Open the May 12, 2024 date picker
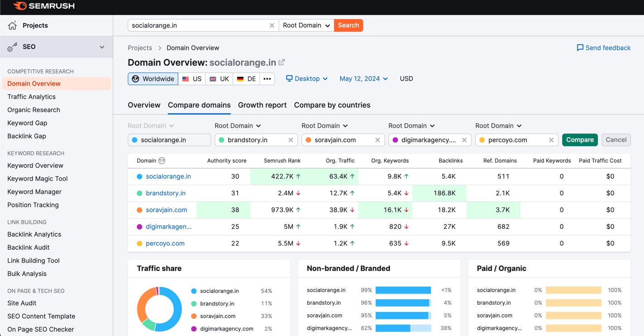Screen dimensions: 644x336 [x=363, y=79]
